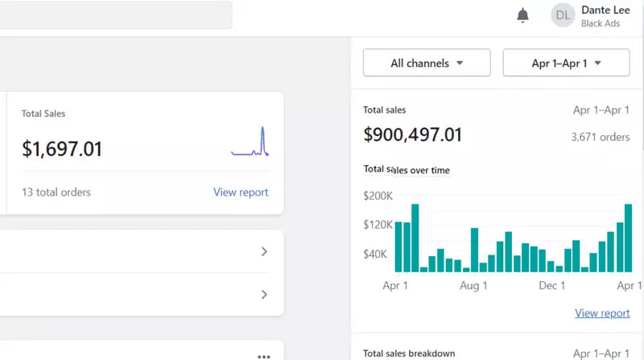Select the first bar above left Apr 1 label
Image resolution: width=644 pixels, height=360 pixels.
click(x=398, y=246)
